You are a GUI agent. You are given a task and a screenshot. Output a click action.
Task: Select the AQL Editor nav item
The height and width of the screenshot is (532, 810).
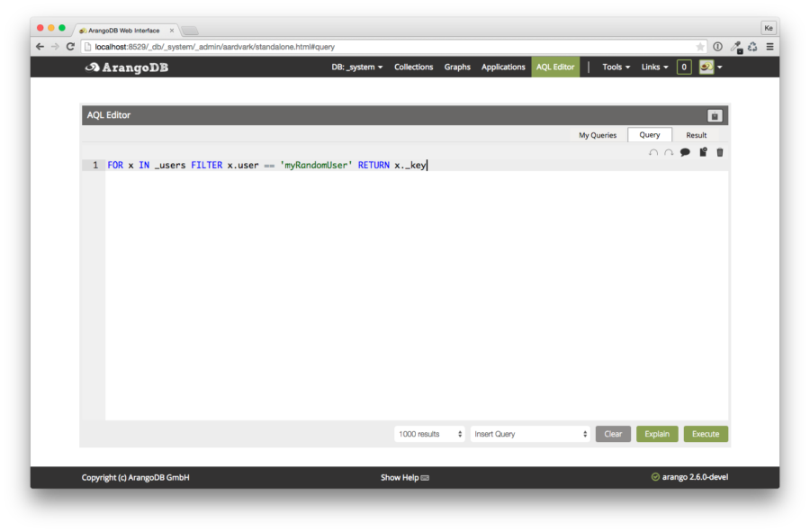coord(555,68)
